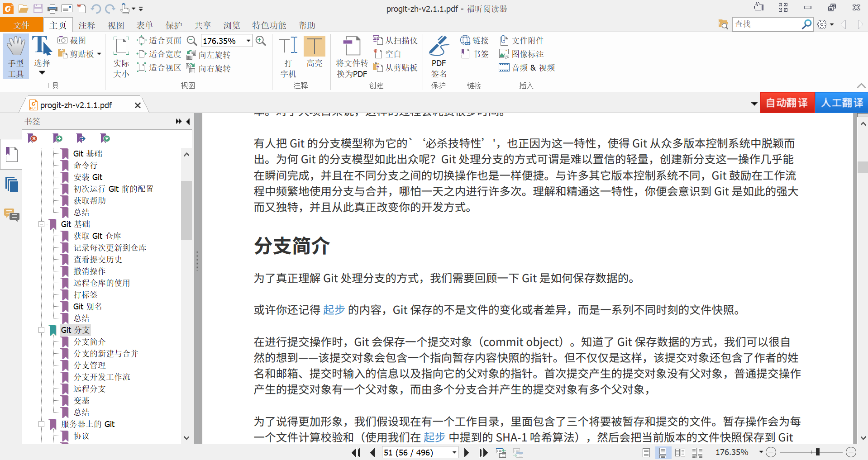Open the Clipboard (剪贴板) dropdown
This screenshot has height=460, width=868.
[79, 54]
